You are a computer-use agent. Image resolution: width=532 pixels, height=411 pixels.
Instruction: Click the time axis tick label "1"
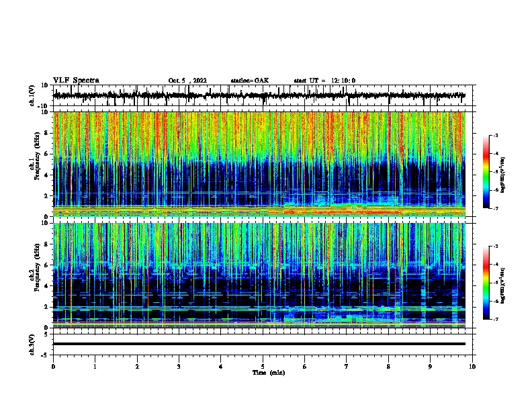(95, 367)
